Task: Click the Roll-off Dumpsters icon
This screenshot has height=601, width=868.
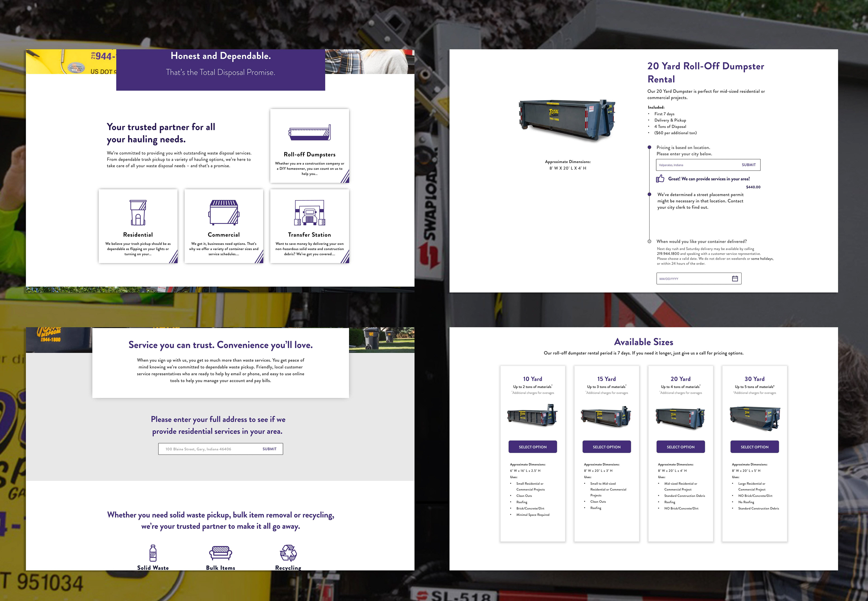Action: pos(309,133)
